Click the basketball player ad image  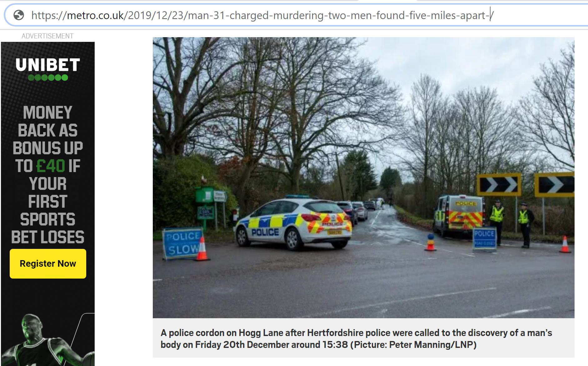point(47,340)
